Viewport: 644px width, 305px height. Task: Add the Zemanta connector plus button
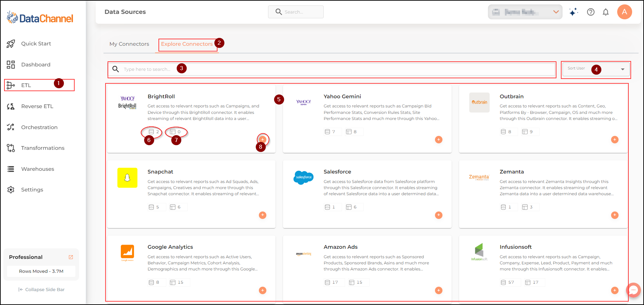pos(615,215)
